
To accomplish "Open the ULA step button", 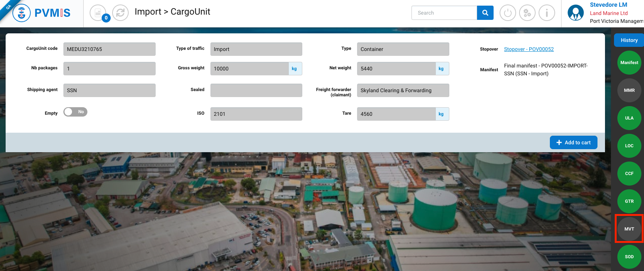I will pos(629,118).
